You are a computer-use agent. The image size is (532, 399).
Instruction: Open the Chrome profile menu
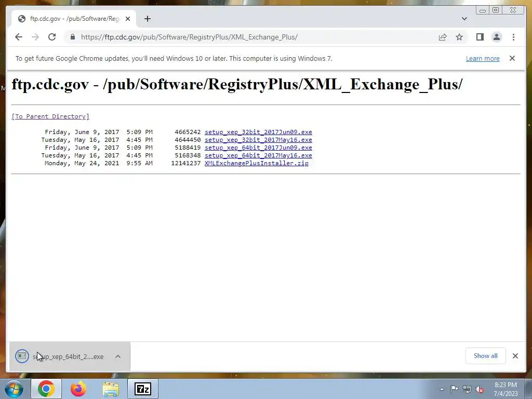click(x=497, y=37)
